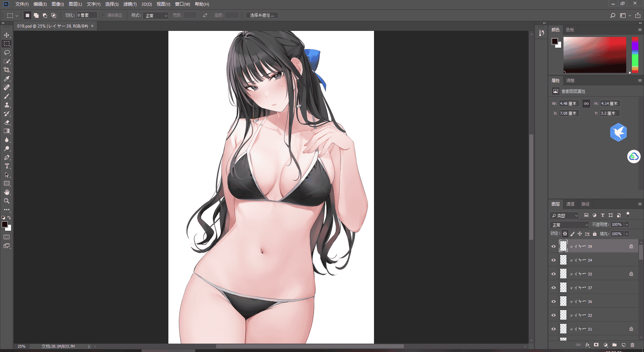Hide layer レイヤー 34
This screenshot has width=644, height=352.
point(553,260)
